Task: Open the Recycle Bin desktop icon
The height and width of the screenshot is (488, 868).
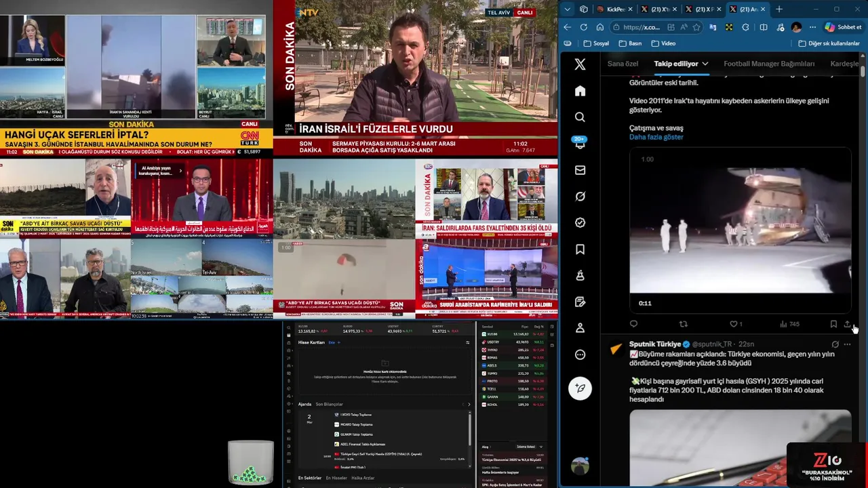Action: (251, 463)
